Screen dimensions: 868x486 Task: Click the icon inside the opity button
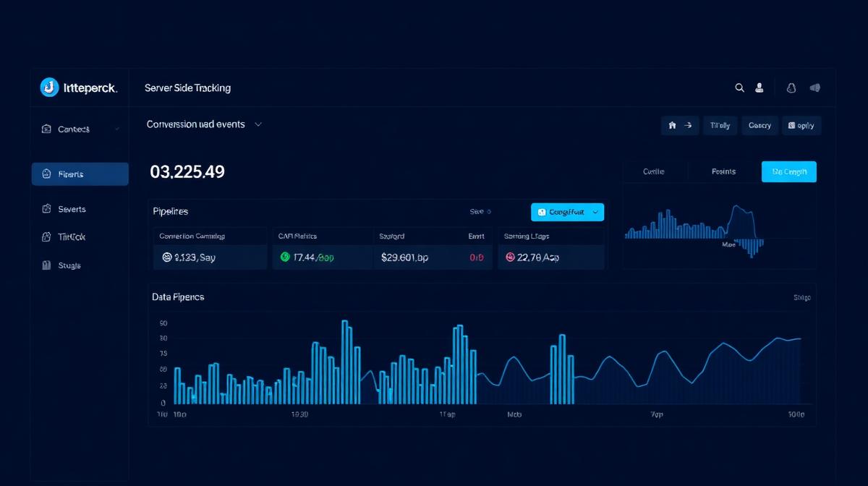791,125
